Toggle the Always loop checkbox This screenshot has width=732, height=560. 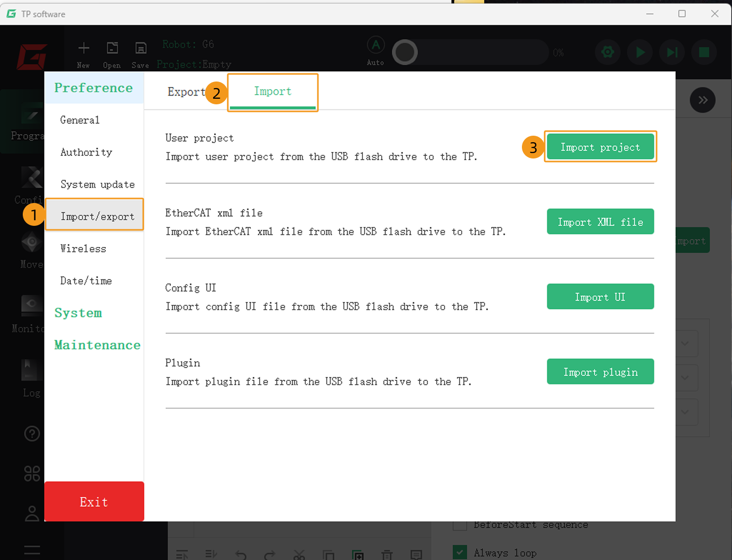(460, 552)
